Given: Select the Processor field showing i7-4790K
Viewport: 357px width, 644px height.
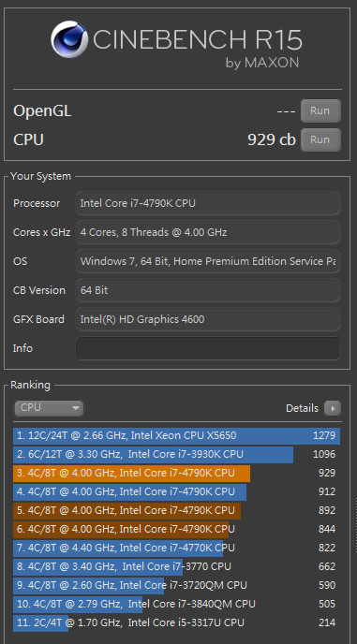Looking at the screenshot, I should click(x=208, y=203).
